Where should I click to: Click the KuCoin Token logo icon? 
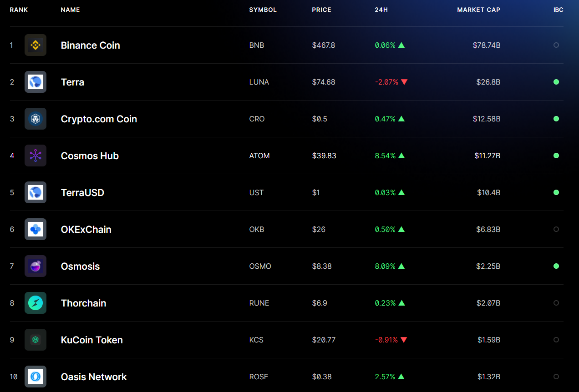[36, 340]
